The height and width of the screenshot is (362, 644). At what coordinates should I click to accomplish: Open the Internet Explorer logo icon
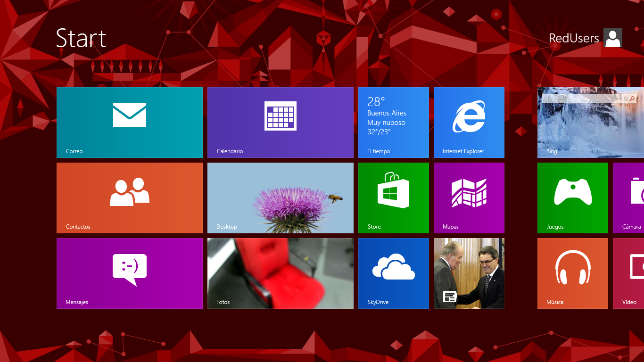[x=469, y=116]
